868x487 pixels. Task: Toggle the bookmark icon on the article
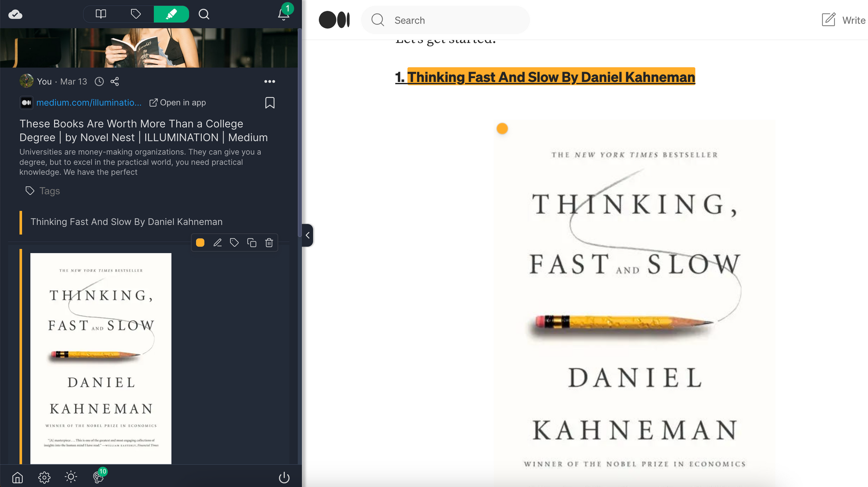270,102
